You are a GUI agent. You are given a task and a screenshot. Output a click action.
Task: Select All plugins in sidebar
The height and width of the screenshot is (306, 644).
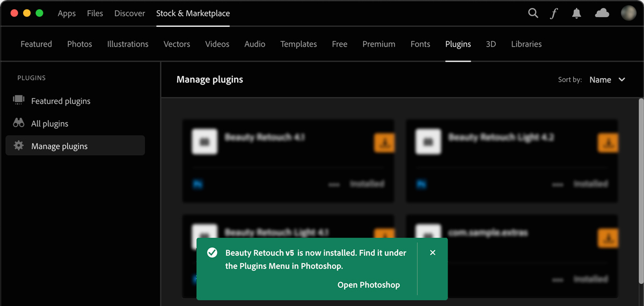click(49, 124)
